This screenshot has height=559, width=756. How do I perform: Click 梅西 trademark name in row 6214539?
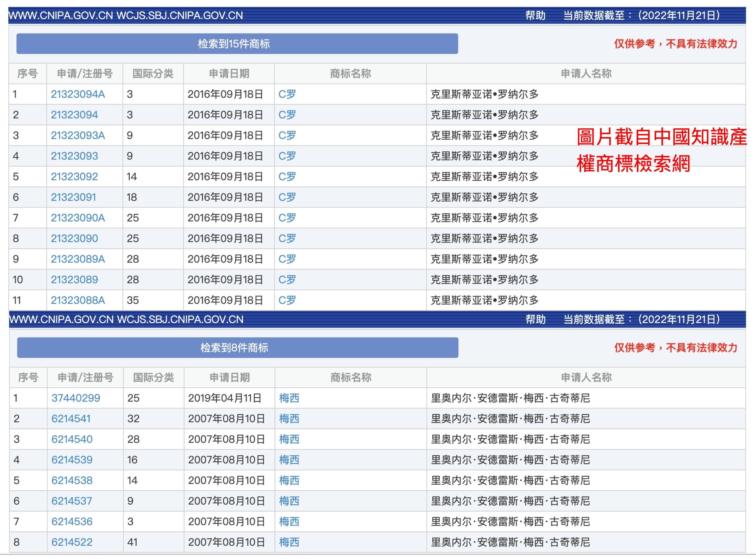[x=289, y=460]
